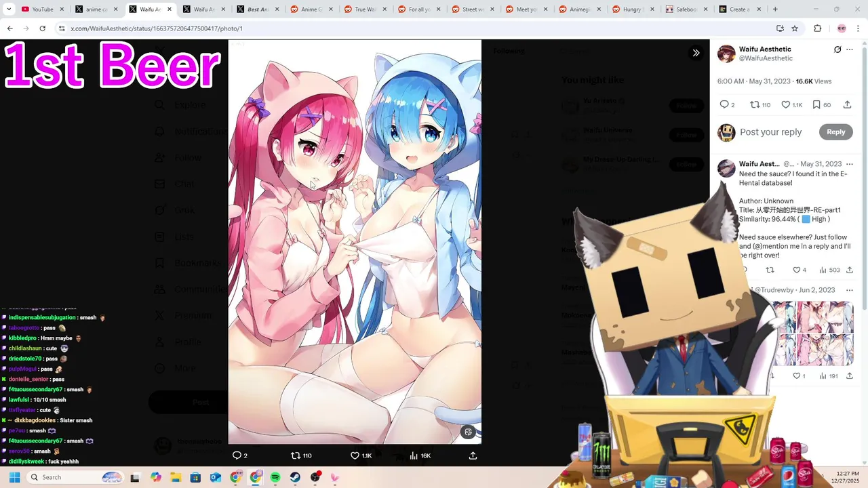Viewport: 868px width, 488px height.
Task: Switch to the Create browser tab
Action: click(x=741, y=9)
